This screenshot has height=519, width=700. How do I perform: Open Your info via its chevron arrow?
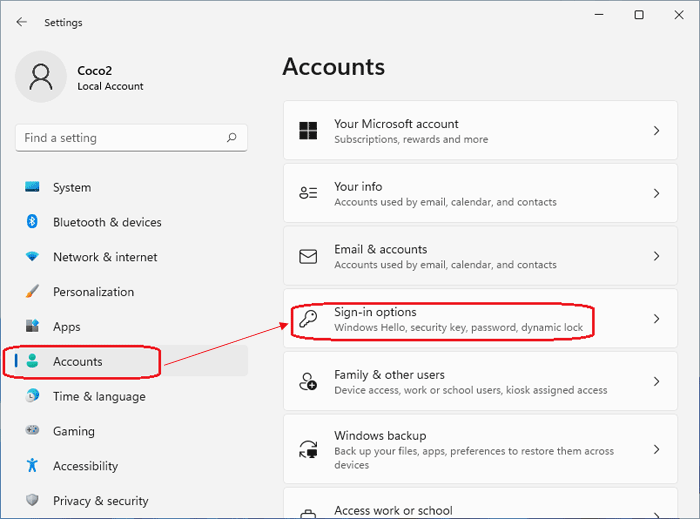click(x=656, y=193)
